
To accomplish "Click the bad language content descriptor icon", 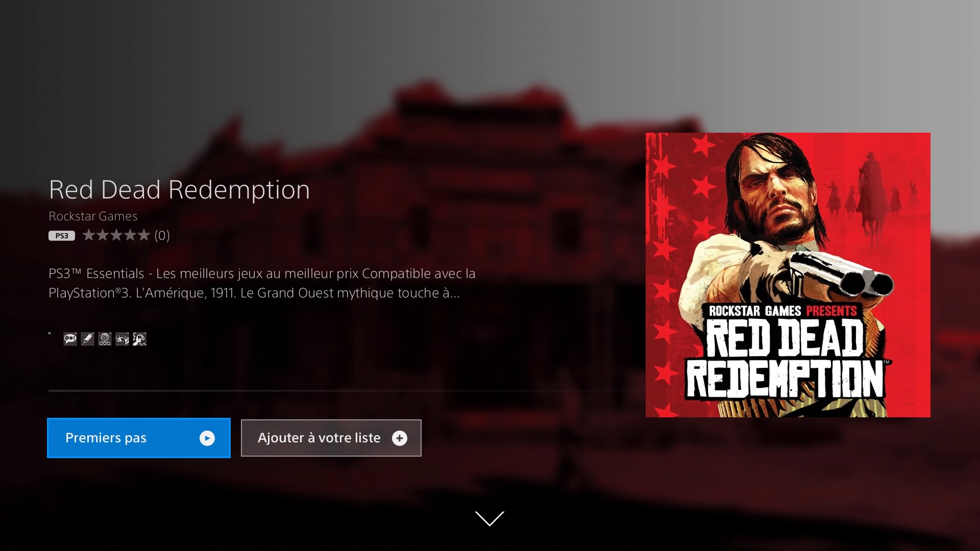I will pos(70,339).
